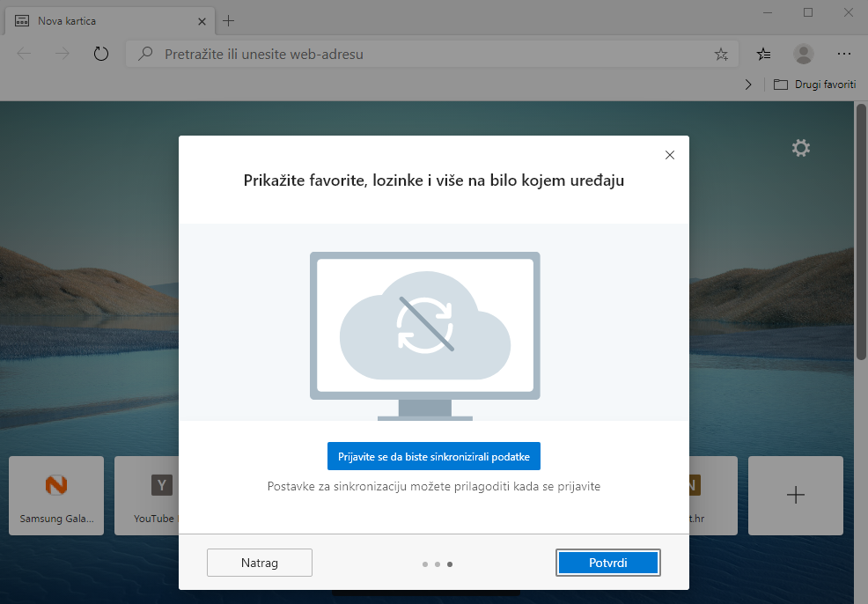
Task: Open new tab with plus icon
Action: point(229,20)
